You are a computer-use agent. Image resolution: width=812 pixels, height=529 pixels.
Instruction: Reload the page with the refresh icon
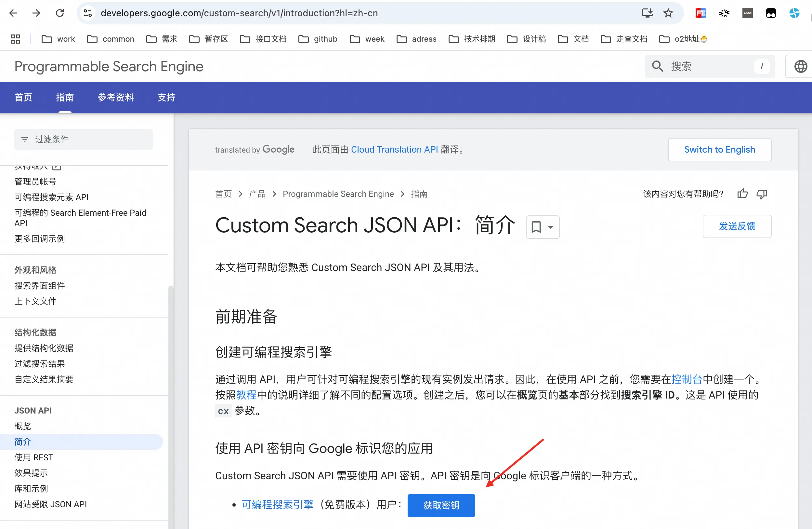(x=60, y=13)
